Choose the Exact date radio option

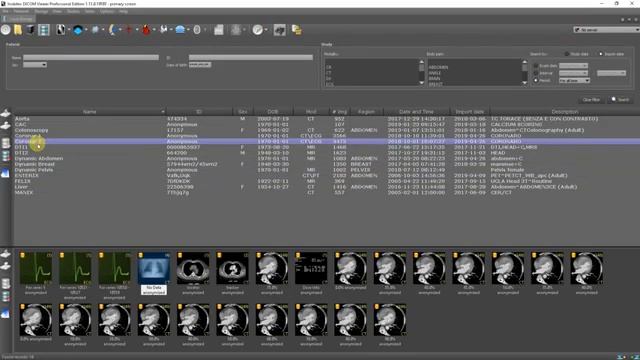pos(536,66)
